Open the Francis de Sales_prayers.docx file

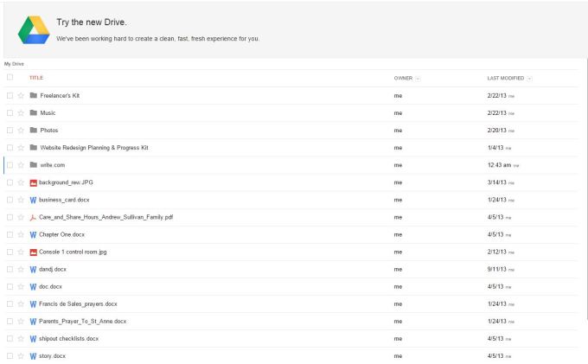[x=78, y=304]
